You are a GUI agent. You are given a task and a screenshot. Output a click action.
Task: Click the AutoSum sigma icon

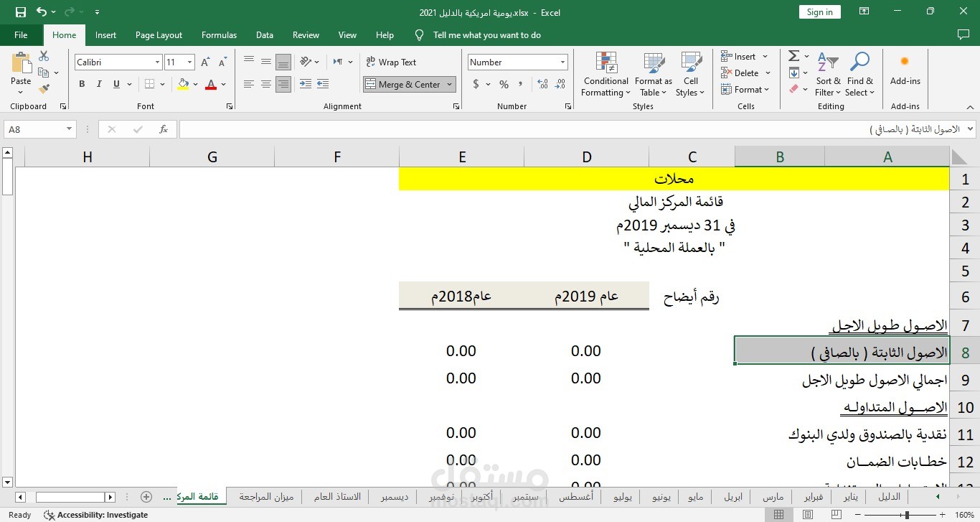point(793,56)
